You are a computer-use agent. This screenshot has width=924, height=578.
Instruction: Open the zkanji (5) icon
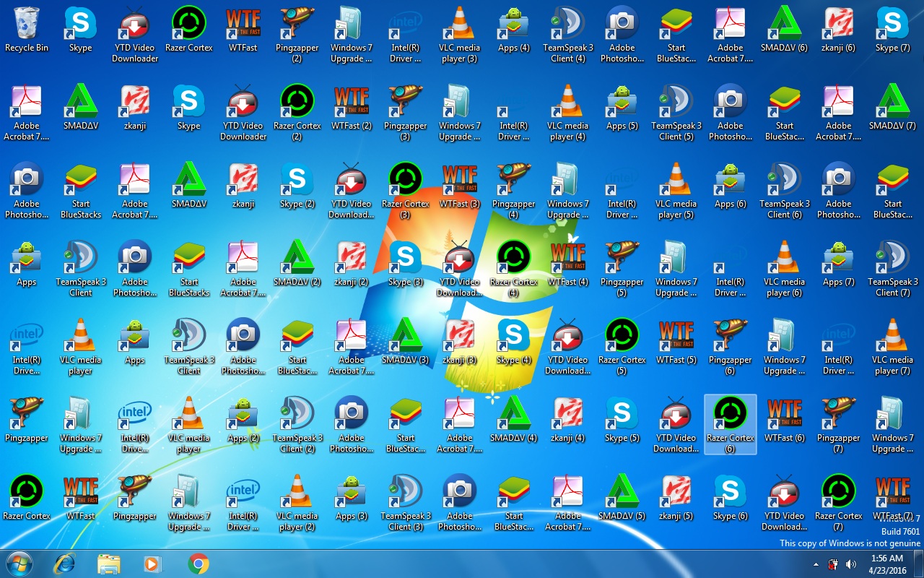pos(676,499)
